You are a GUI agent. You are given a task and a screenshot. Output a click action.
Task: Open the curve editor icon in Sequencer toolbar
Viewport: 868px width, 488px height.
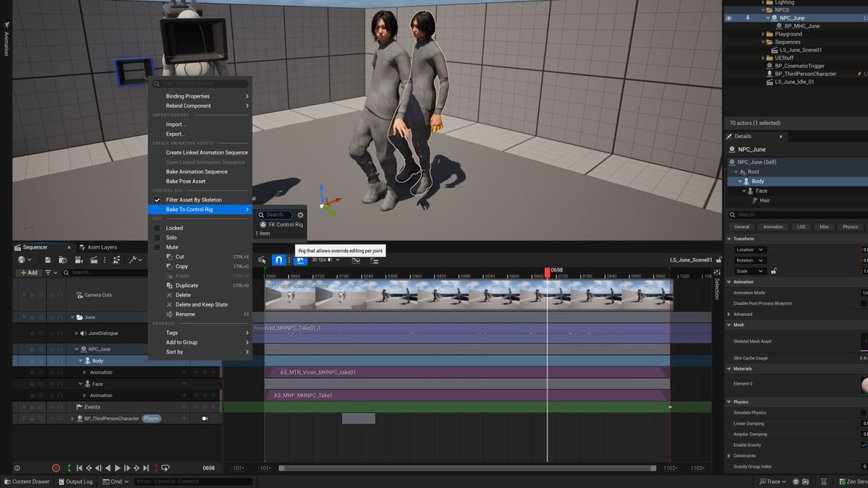click(356, 260)
